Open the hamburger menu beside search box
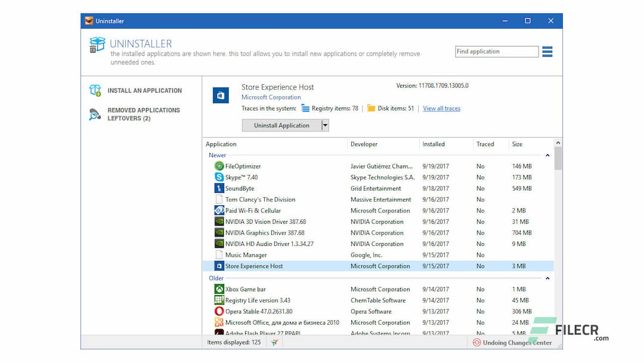Screen dimensions: 644x363 [547, 51]
